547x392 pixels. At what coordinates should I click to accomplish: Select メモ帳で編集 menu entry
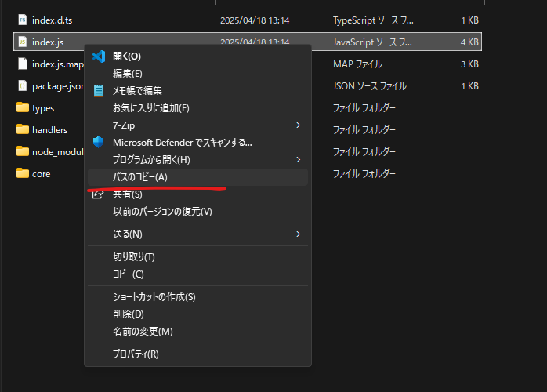point(197,91)
